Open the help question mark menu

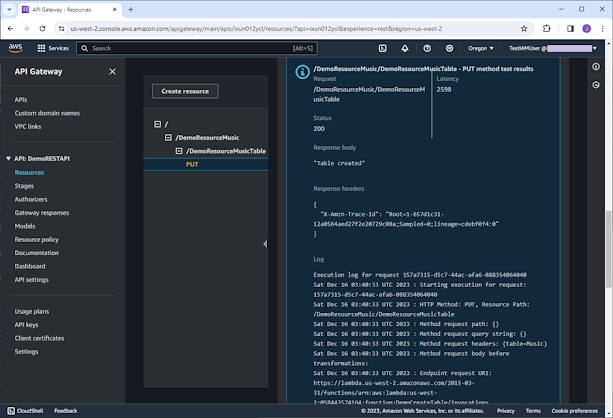tap(427, 48)
